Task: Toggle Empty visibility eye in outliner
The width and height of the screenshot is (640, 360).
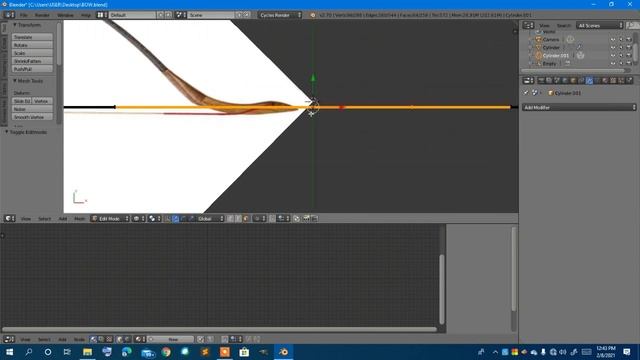Action: click(x=613, y=64)
